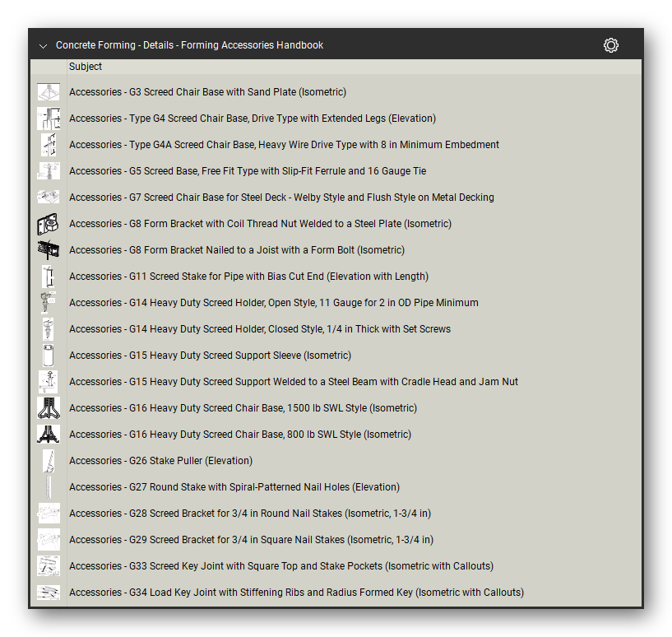Screen dimensions: 672x637
Task: Select 'G11 Screed Stake for Pipe' row
Action: coord(336,277)
